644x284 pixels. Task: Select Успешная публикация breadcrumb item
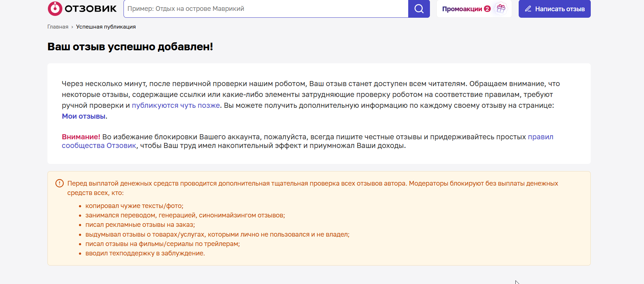coord(106,27)
